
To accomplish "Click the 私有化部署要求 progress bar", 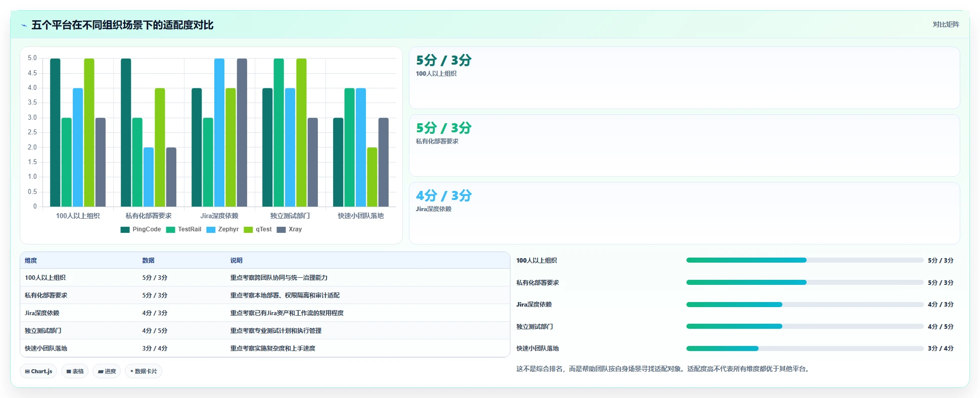I will pyautogui.click(x=805, y=282).
